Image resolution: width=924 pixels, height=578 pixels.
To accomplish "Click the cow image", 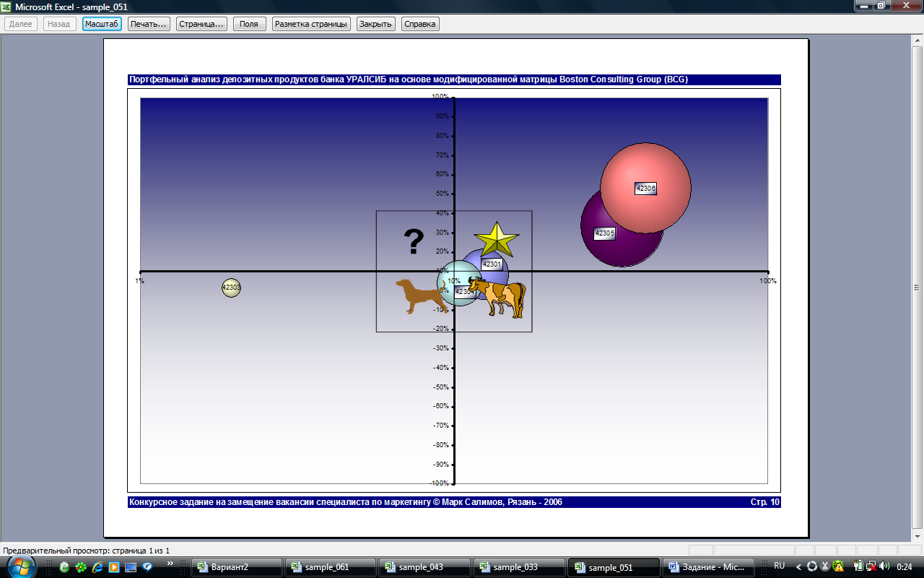I will [497, 297].
